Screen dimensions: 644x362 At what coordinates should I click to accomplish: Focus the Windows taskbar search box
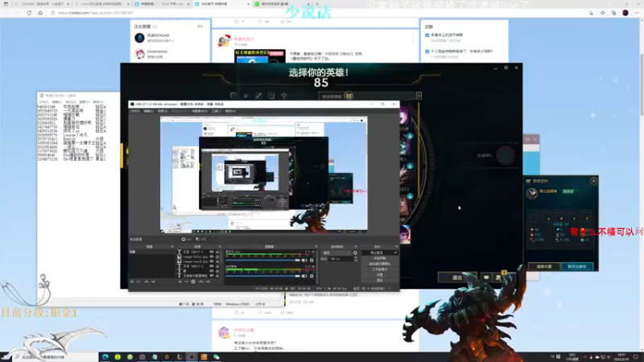(x=56, y=357)
